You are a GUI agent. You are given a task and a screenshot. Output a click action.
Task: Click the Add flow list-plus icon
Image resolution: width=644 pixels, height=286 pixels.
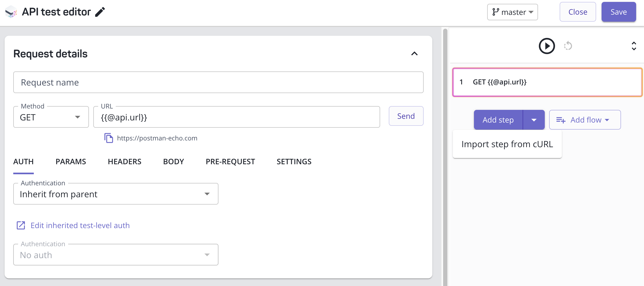[x=561, y=120]
